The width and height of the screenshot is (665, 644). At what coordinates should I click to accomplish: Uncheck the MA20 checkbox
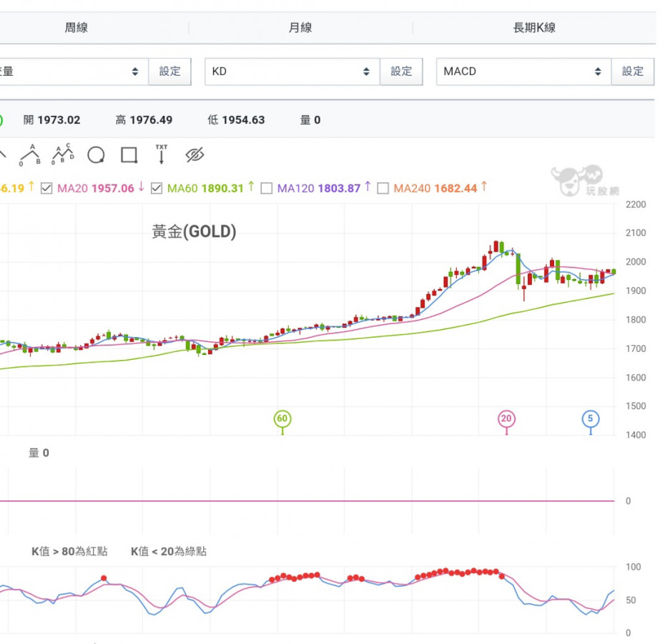pyautogui.click(x=47, y=188)
